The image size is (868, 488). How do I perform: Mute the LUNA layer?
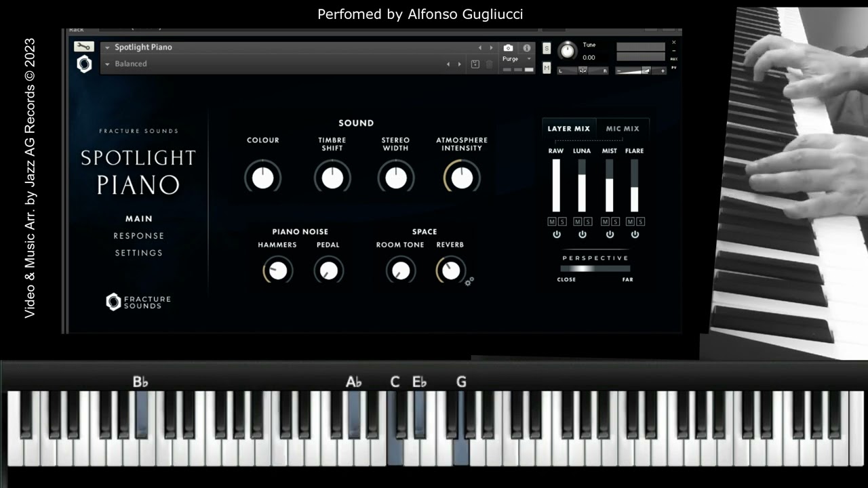click(x=577, y=222)
